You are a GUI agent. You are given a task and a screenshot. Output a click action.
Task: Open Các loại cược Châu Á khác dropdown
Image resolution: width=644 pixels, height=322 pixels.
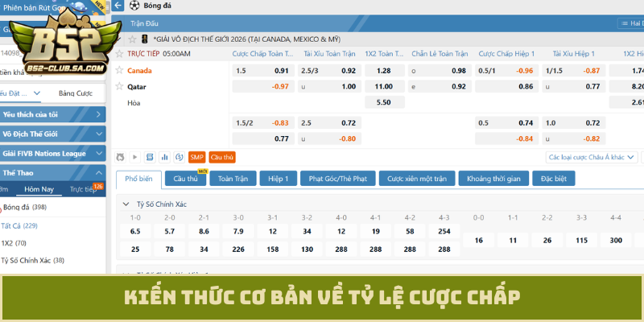(592, 157)
